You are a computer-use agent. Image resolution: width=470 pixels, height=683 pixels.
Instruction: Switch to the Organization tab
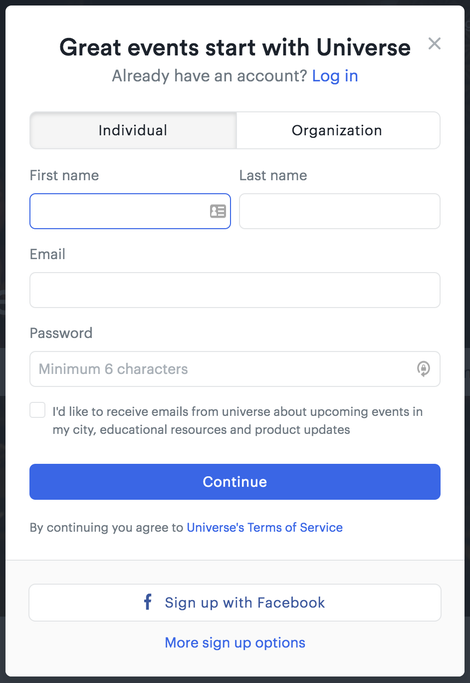pos(338,130)
